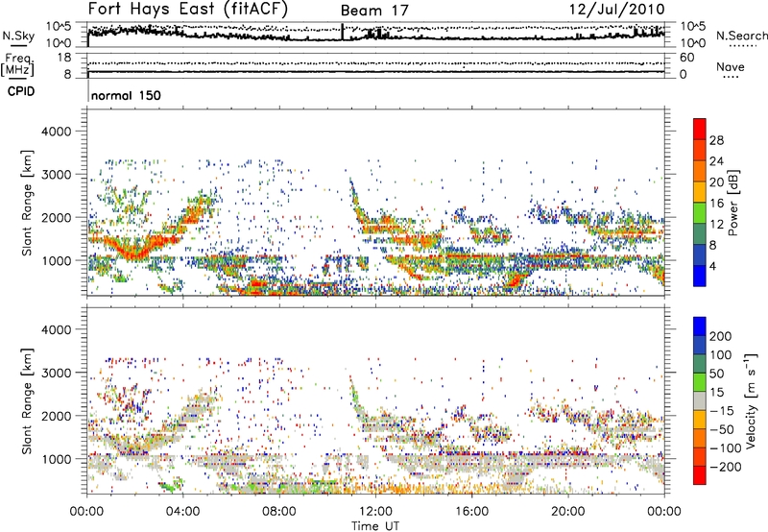Click the '20:00' time axis label
The width and height of the screenshot is (768, 532).
click(568, 512)
